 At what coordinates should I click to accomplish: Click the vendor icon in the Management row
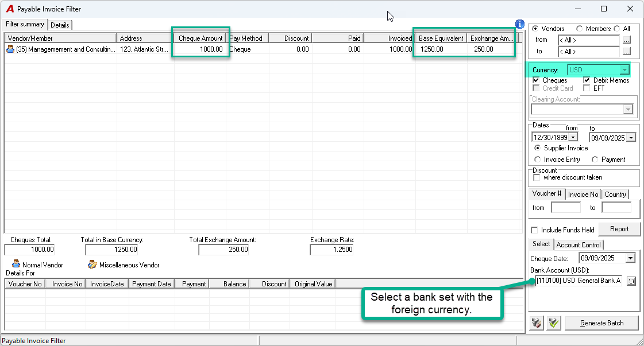[10, 49]
